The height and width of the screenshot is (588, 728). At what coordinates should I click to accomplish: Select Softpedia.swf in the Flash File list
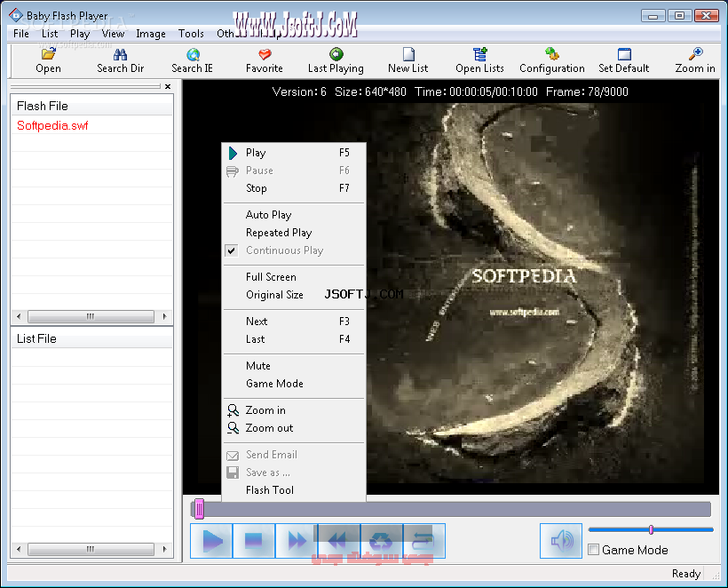pyautogui.click(x=52, y=126)
